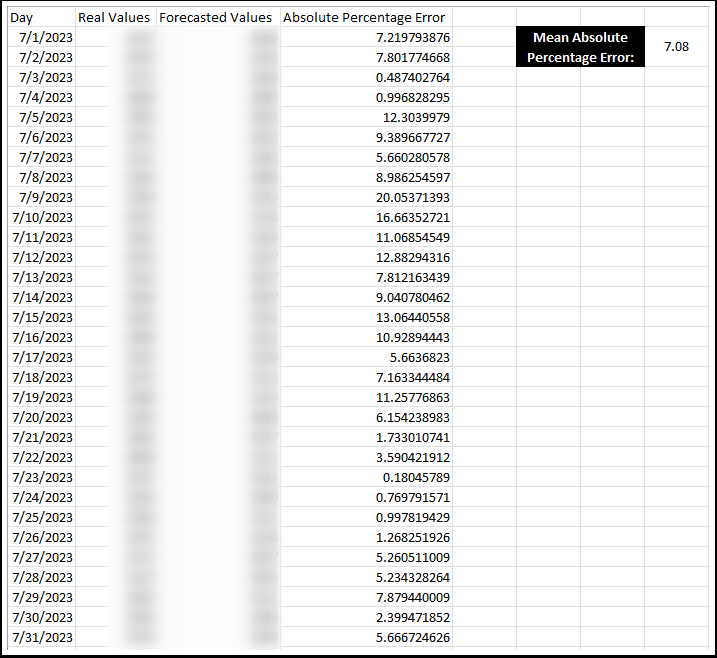This screenshot has height=658, width=717.
Task: Select the error value 0.18045789
Action: (366, 477)
